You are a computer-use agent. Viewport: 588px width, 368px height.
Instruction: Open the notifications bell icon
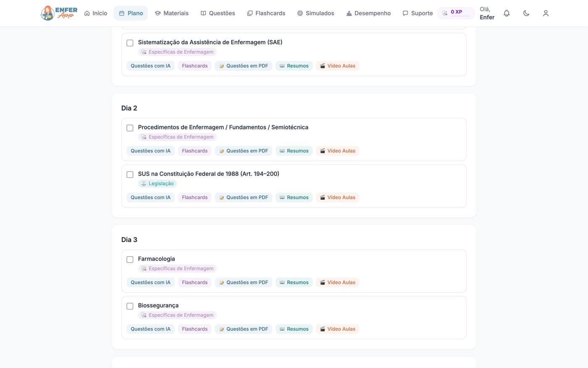tap(507, 13)
